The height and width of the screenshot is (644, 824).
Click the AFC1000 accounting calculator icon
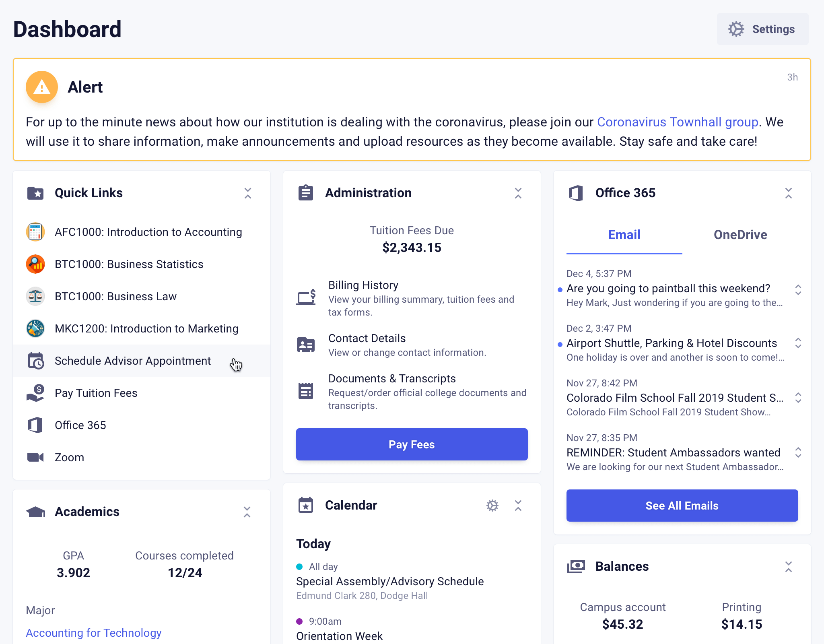pos(36,232)
